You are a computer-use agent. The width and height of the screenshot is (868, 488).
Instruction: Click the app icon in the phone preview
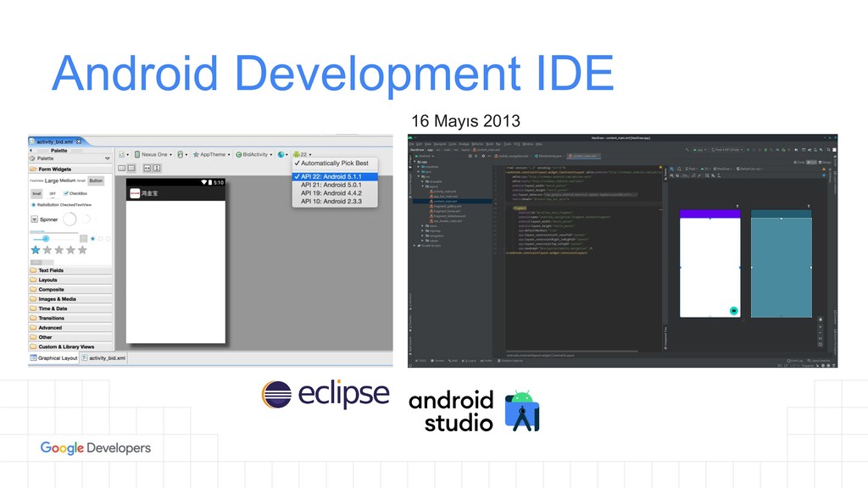coord(135,193)
